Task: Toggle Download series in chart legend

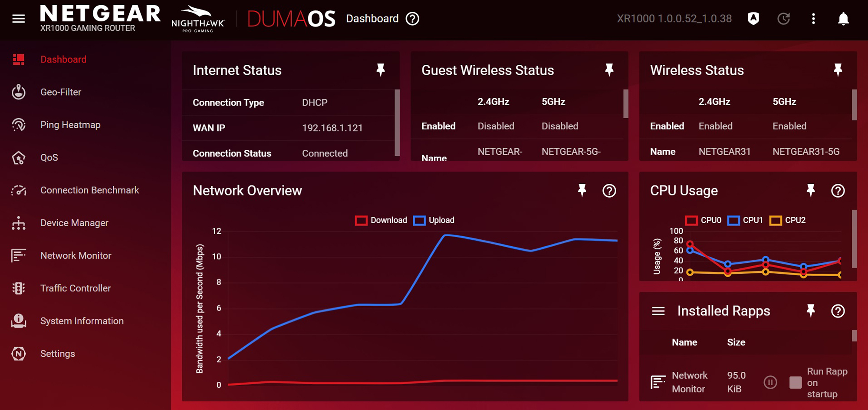Action: tap(381, 220)
